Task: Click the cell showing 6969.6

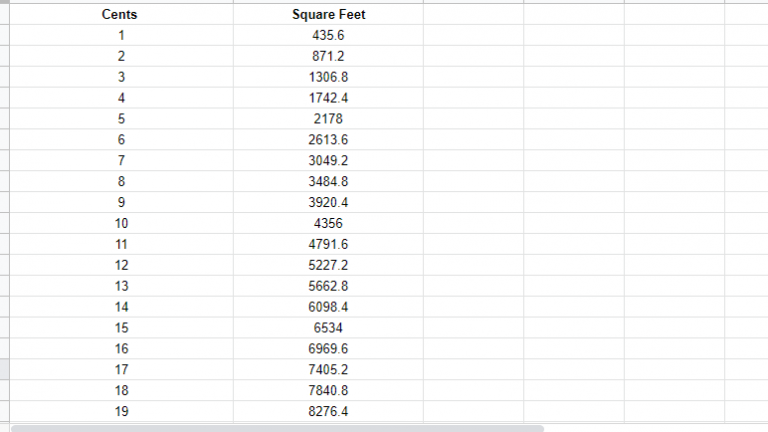Action: coord(328,349)
